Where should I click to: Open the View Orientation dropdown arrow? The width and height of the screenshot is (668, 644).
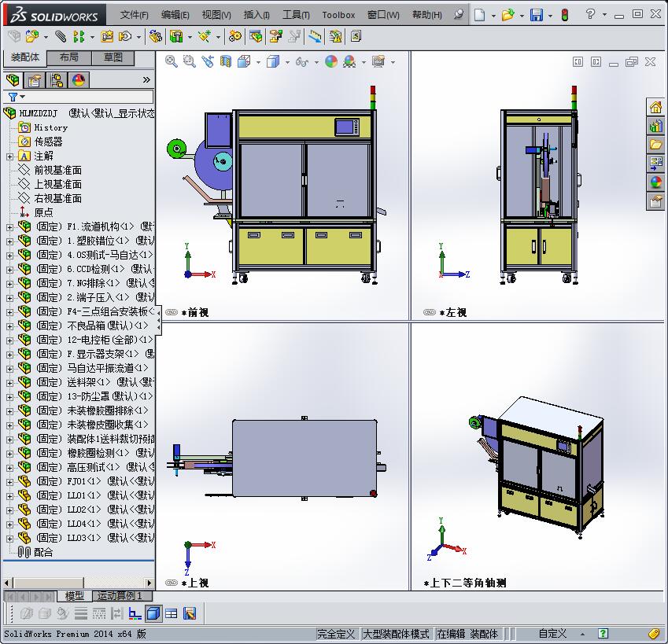(x=258, y=63)
